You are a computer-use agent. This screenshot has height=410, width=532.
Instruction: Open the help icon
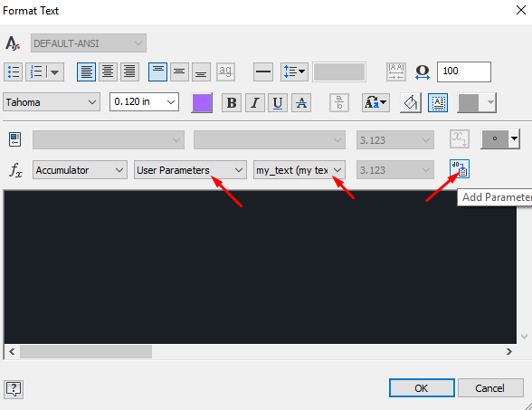(x=14, y=389)
